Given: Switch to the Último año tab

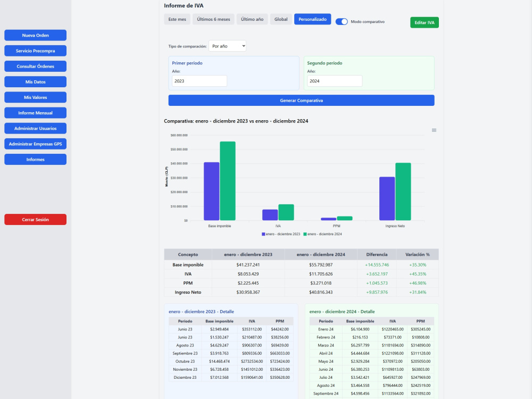Looking at the screenshot, I should 252,19.
